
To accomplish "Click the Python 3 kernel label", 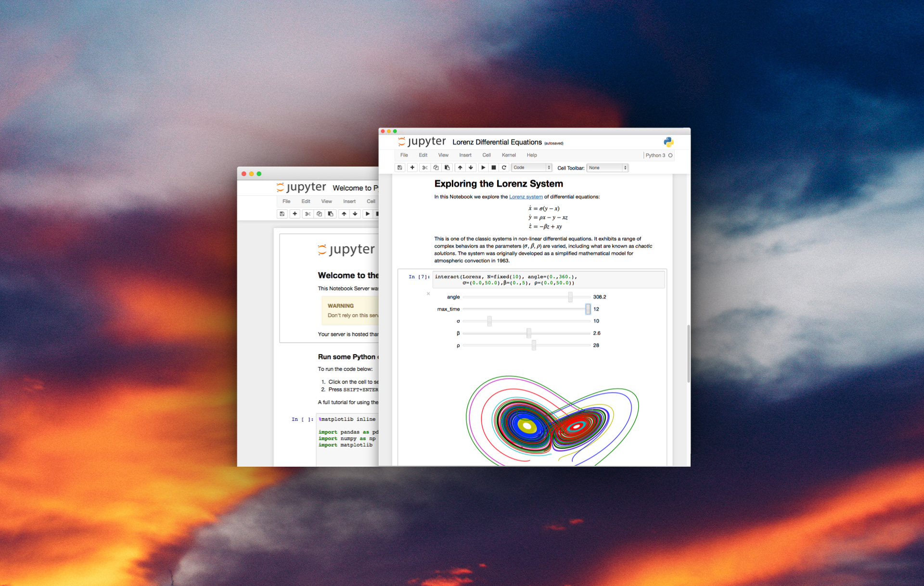I will point(655,155).
